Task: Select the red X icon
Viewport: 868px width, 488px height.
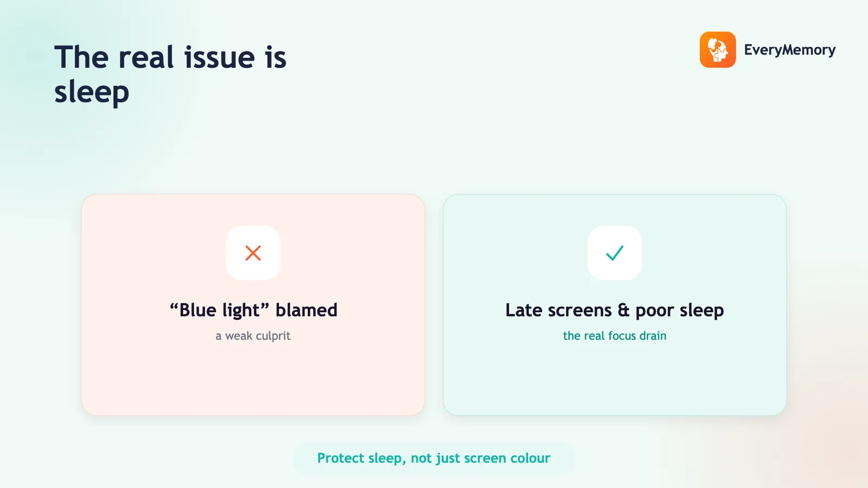Action: click(x=253, y=253)
